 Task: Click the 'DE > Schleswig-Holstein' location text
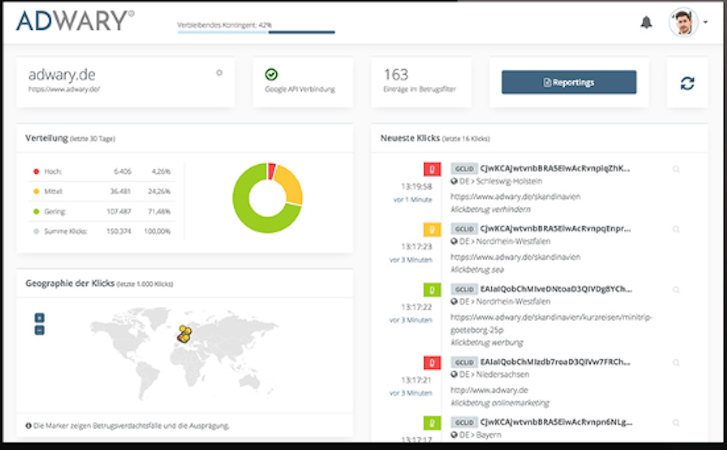[500, 181]
